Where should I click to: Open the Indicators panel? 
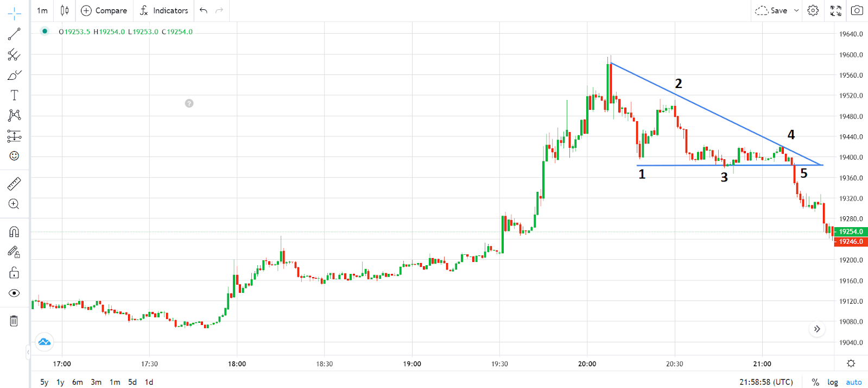pyautogui.click(x=164, y=10)
